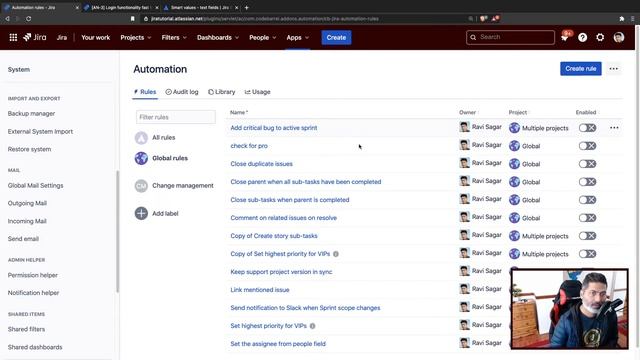Click the search magnifier icon in the header
This screenshot has height=360, width=640.
coord(473,37)
